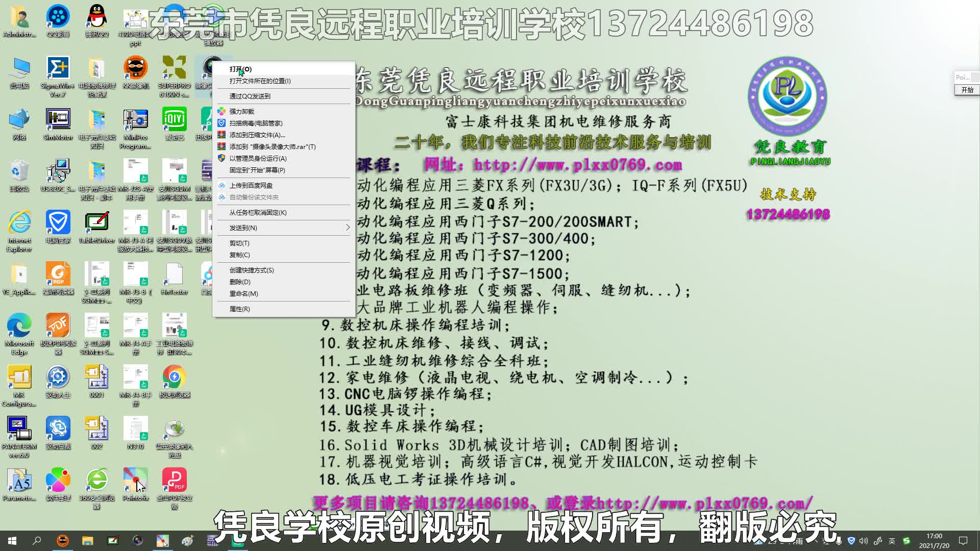Select the 回收站 recycle bin
This screenshot has width=980, height=551.
(x=19, y=176)
